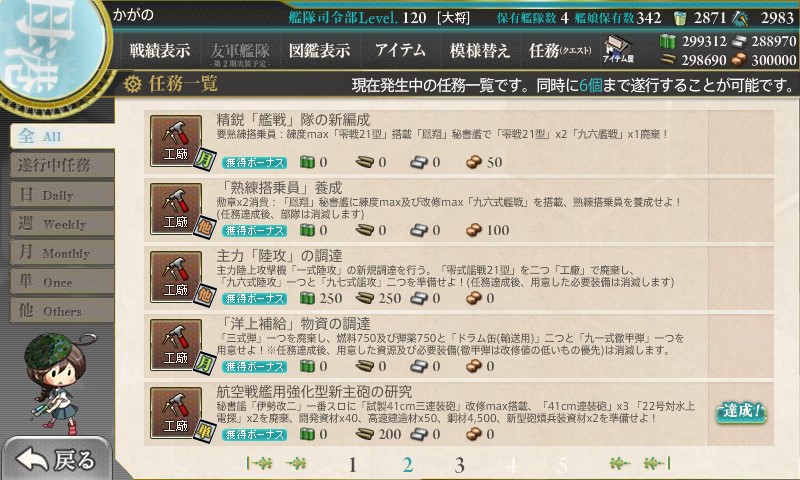Select the 「熟練搭乗員」養成 factory quest icon
The image size is (800, 480).
[176, 209]
